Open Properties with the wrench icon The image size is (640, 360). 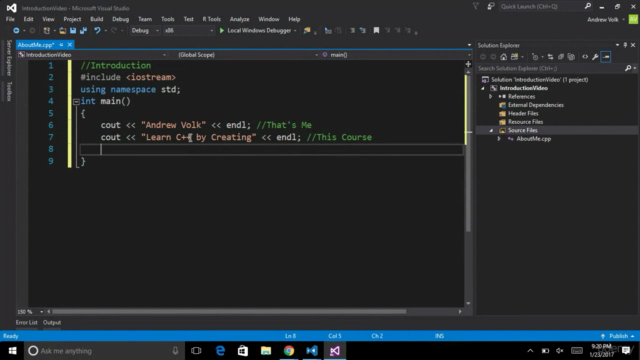pos(595,57)
